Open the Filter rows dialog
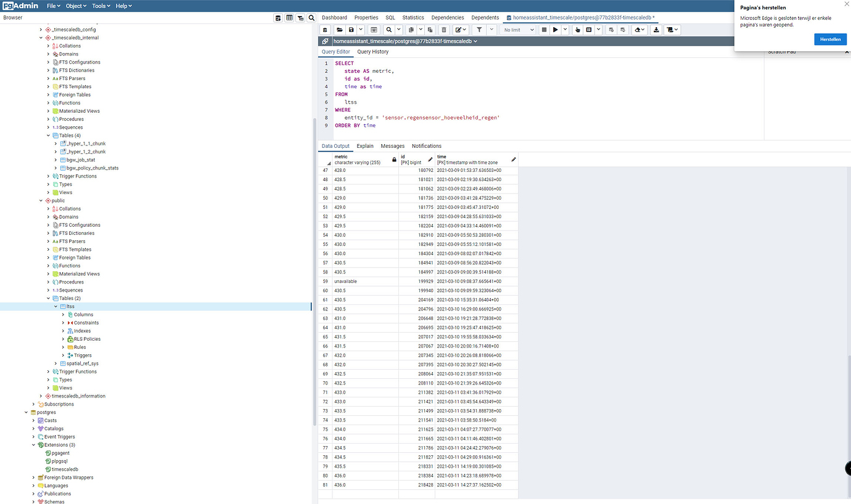The width and height of the screenshot is (851, 504). click(x=480, y=29)
